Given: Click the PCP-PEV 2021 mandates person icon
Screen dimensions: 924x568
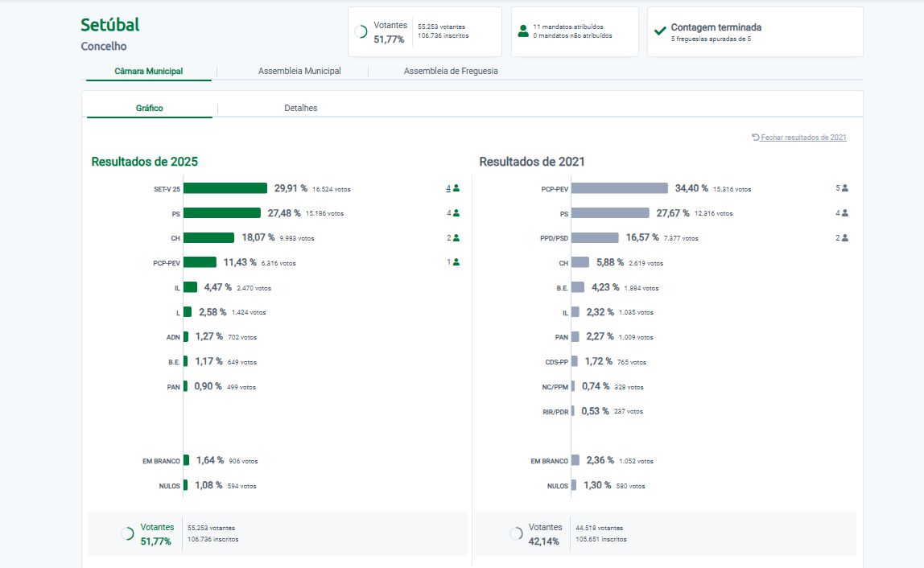Looking at the screenshot, I should 845,188.
